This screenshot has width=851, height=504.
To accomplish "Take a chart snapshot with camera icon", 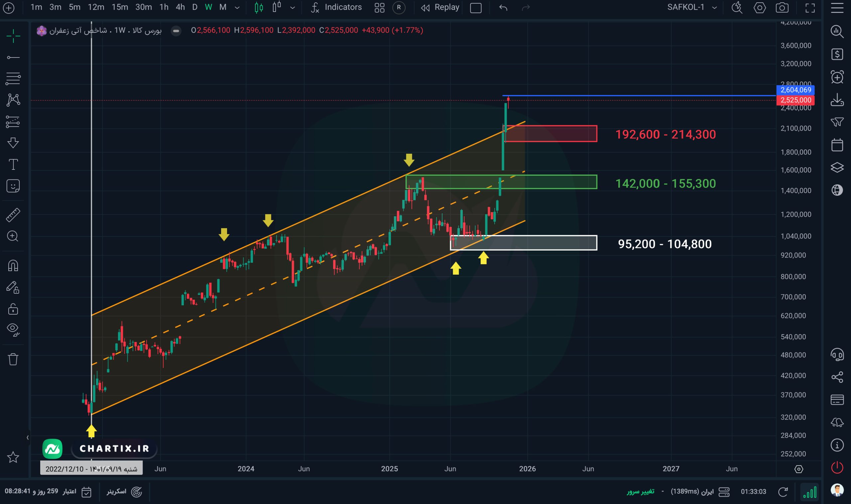I will (782, 7).
